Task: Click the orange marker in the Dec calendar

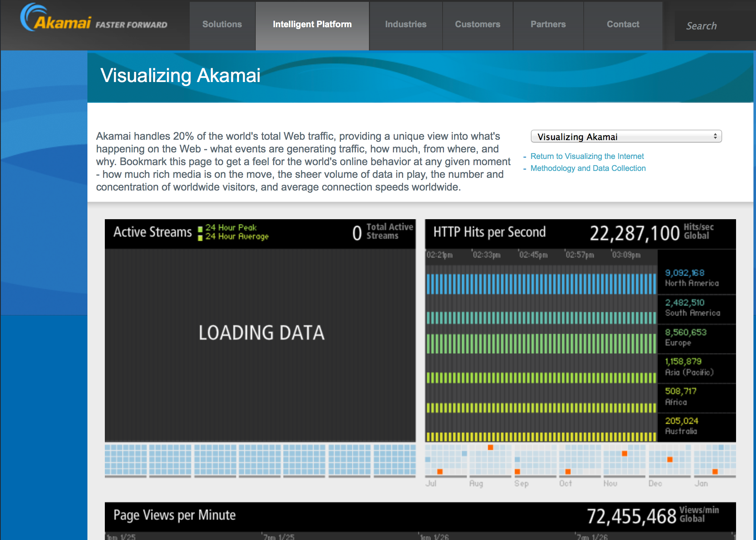Action: [670, 459]
